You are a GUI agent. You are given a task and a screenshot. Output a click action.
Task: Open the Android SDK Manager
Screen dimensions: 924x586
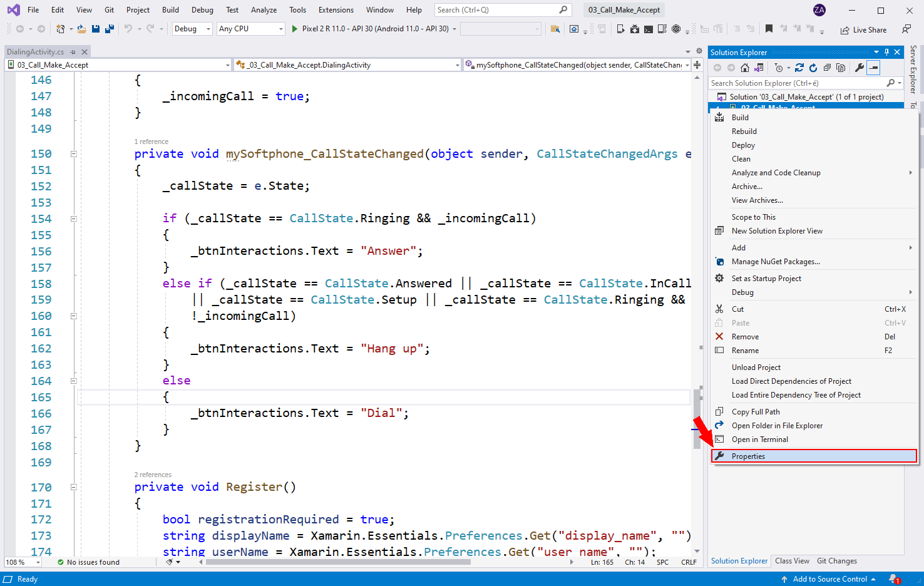[635, 28]
